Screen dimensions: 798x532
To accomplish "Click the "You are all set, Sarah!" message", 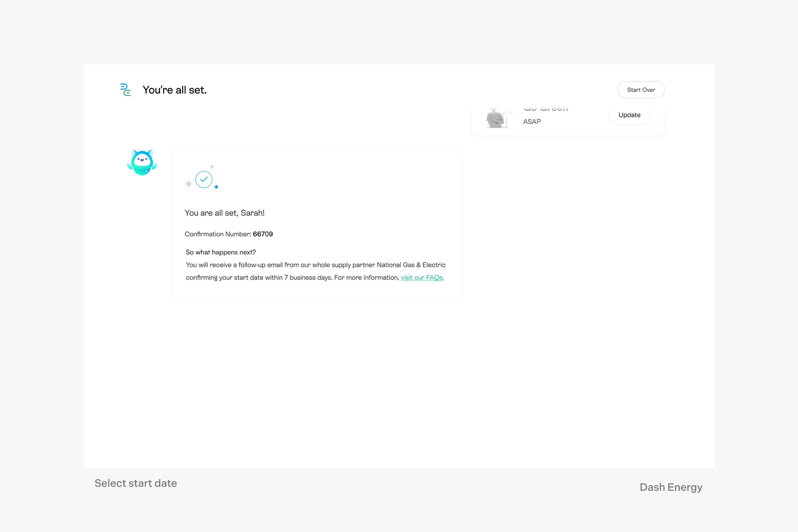I will point(225,213).
